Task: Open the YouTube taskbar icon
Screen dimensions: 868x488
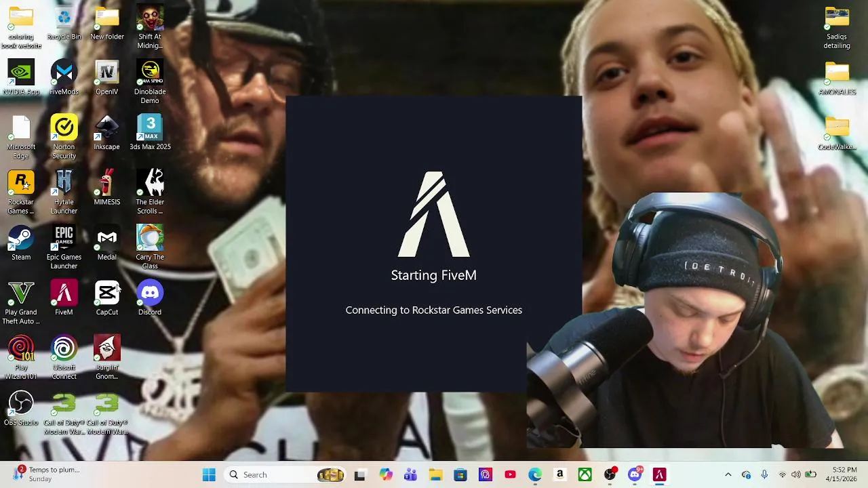Action: [x=510, y=474]
